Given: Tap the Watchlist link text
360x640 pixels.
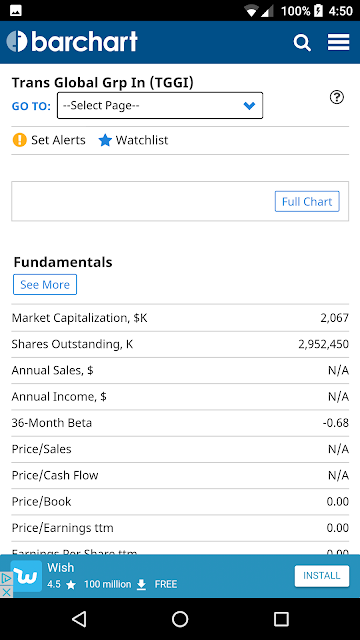Looking at the screenshot, I should pos(142,140).
